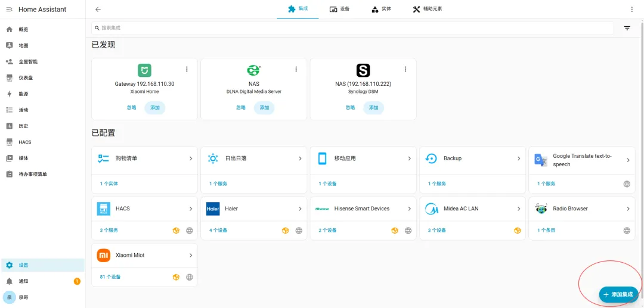Expand Hisense Smart Devices chevron

pyautogui.click(x=409, y=209)
